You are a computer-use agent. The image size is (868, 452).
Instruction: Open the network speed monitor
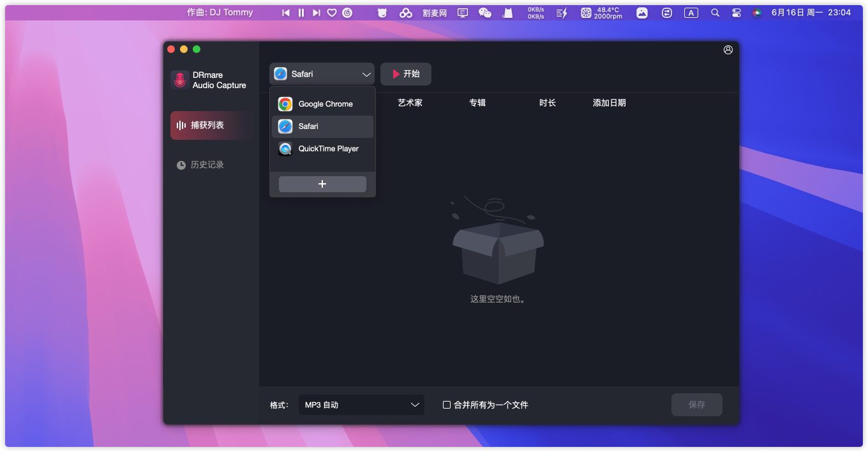coord(536,13)
